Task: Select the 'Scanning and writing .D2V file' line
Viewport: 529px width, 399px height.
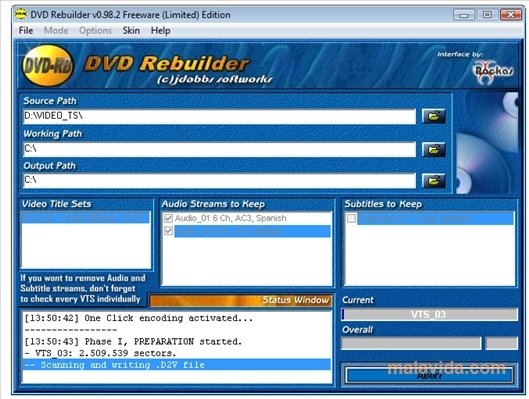Action: click(177, 365)
